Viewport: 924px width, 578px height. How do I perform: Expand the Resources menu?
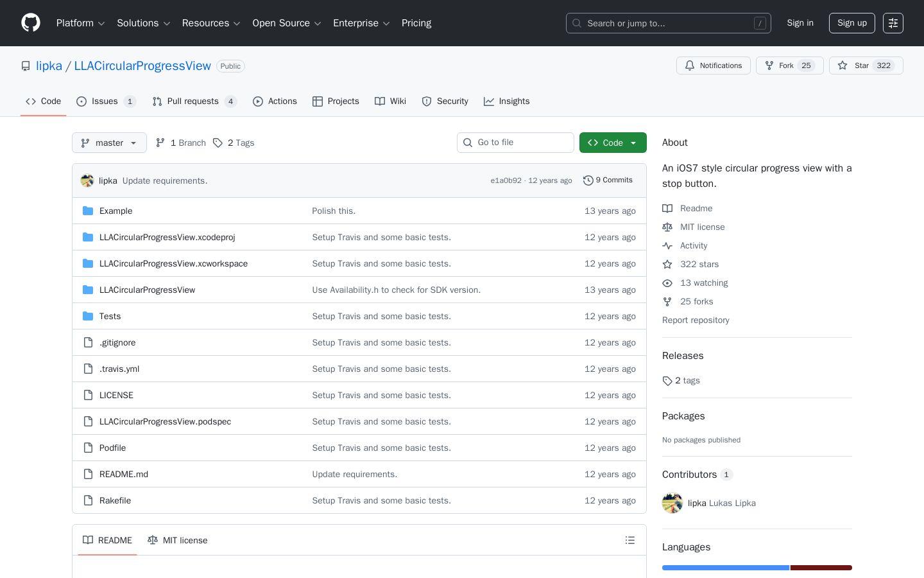[211, 23]
